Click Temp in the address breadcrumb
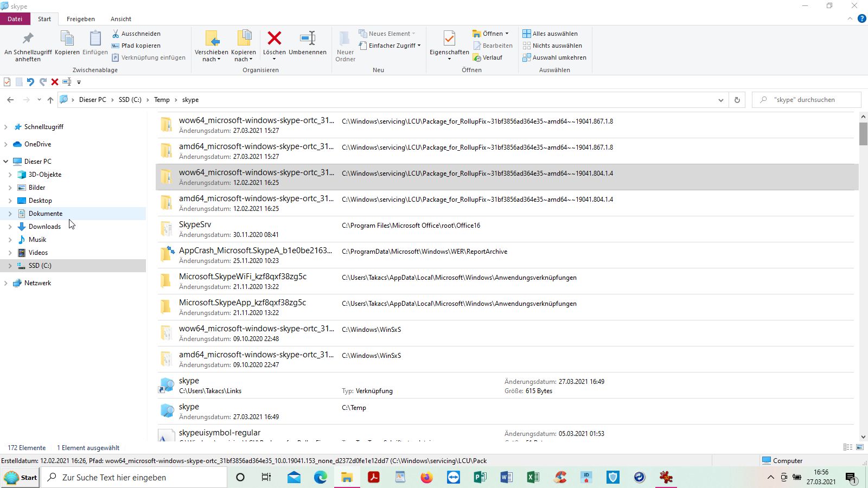The height and width of the screenshot is (488, 868). coord(162,100)
